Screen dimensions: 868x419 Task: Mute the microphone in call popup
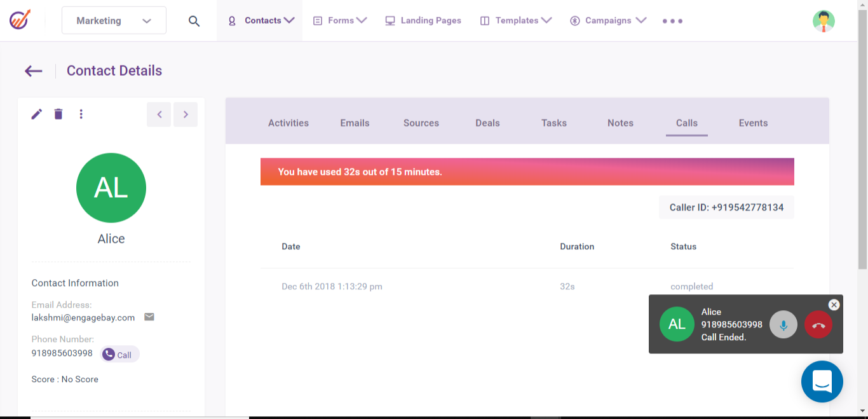tap(783, 325)
